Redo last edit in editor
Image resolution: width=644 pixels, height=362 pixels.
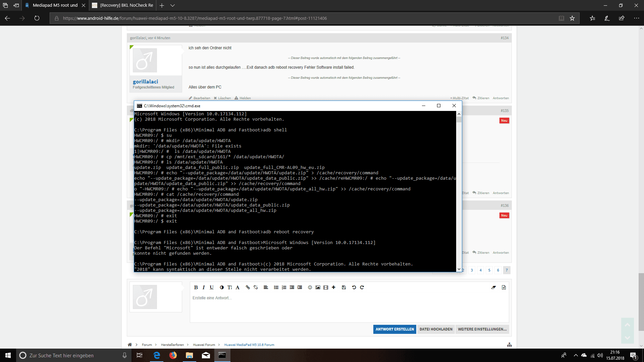[362, 287]
